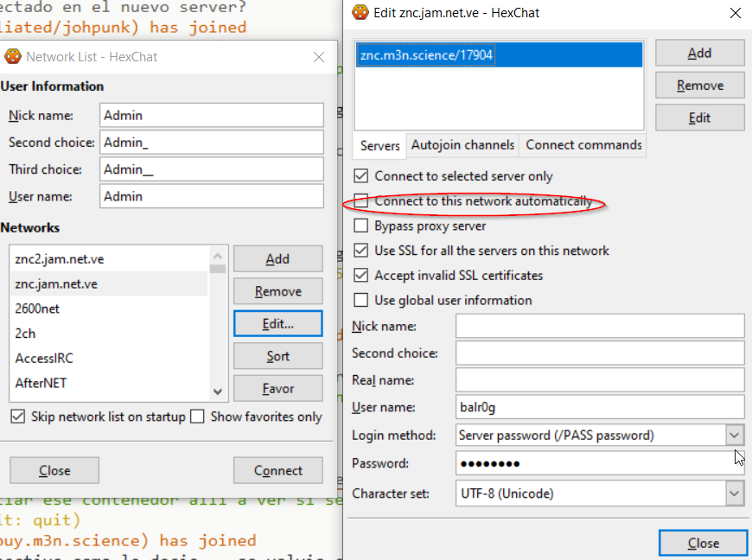This screenshot has height=560, width=752.
Task: Click Close button in Network List
Action: pos(54,470)
